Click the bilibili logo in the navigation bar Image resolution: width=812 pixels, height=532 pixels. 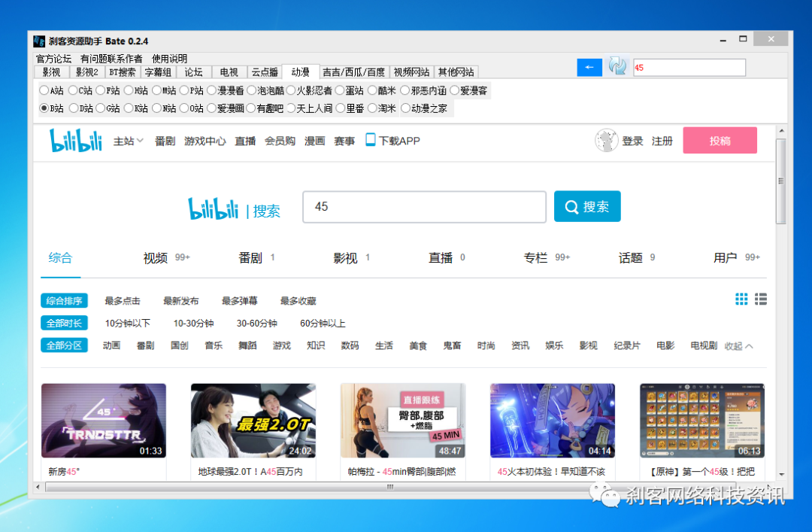(75, 140)
